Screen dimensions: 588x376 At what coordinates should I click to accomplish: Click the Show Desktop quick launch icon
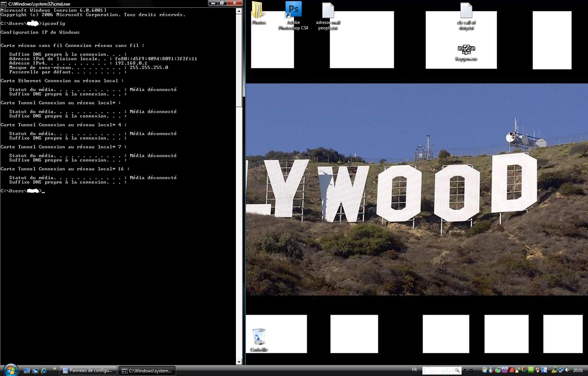click(27, 370)
